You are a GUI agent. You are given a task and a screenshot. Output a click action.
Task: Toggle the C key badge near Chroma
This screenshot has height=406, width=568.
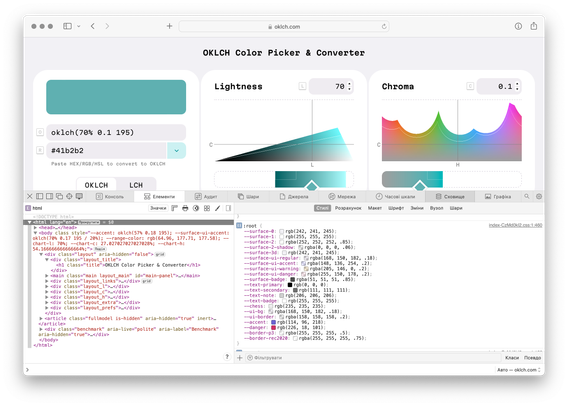point(470,86)
